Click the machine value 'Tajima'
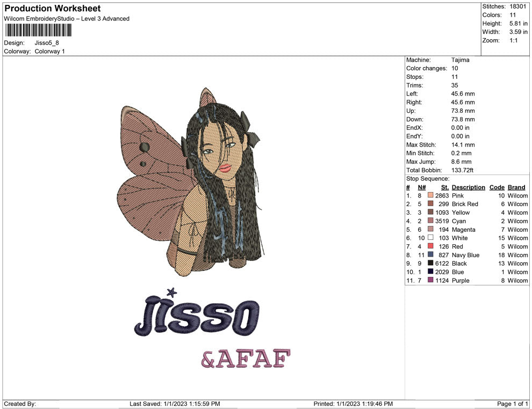 tap(460, 60)
